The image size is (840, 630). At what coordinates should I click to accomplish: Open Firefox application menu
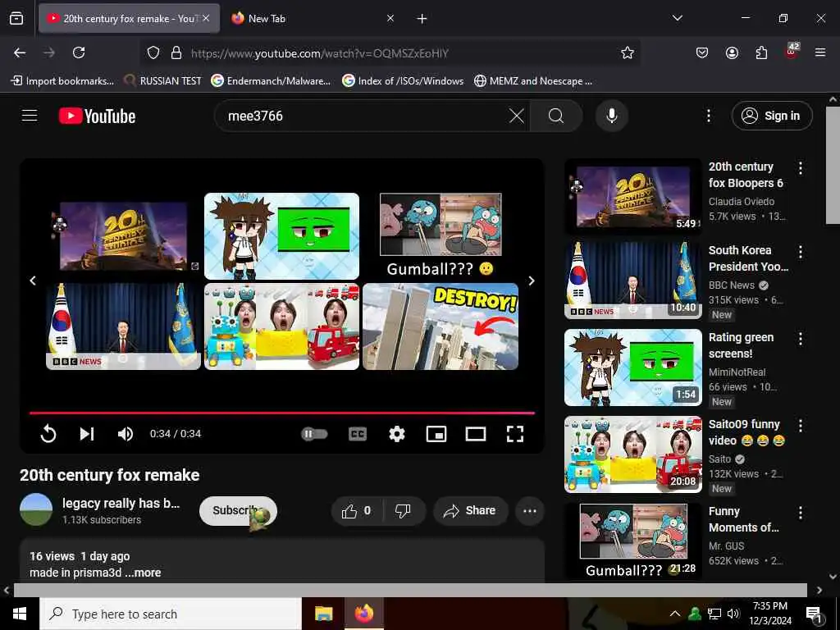pyautogui.click(x=820, y=52)
